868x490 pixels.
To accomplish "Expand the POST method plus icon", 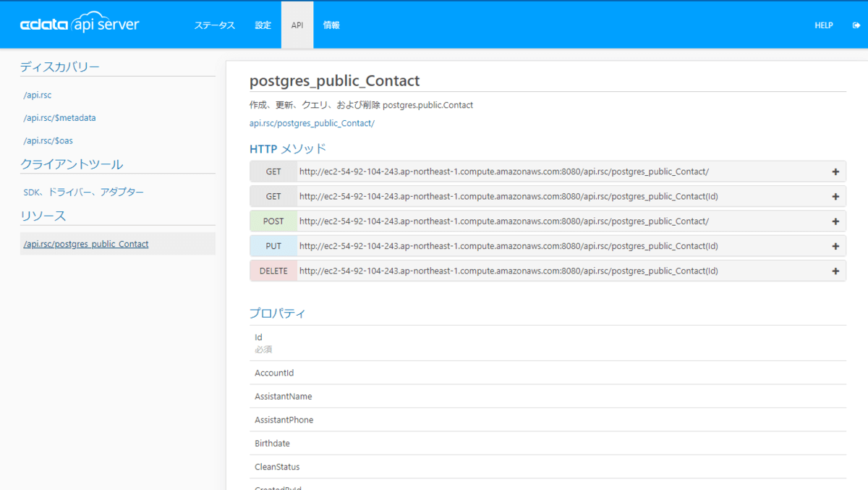I will (x=835, y=221).
